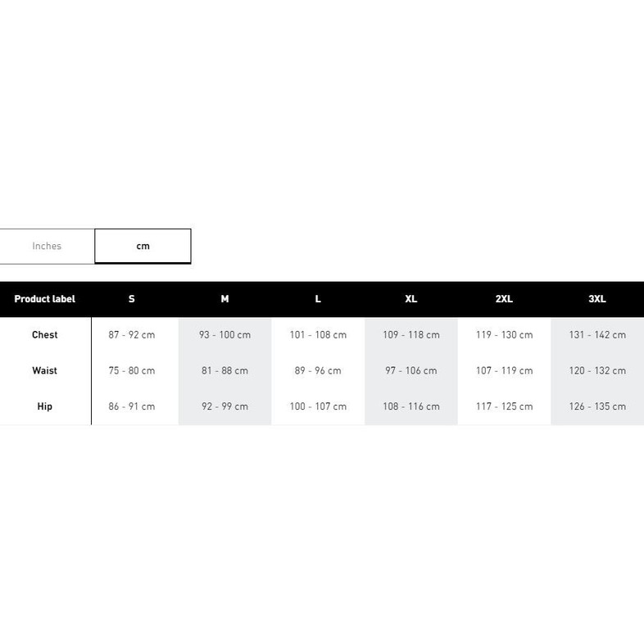Image resolution: width=644 pixels, height=644 pixels.
Task: Click the XL size column header
Action: point(410,299)
